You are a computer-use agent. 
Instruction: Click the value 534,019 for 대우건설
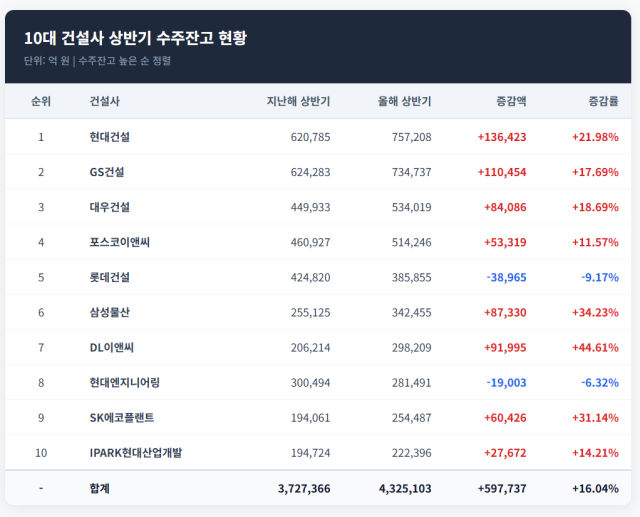(411, 207)
